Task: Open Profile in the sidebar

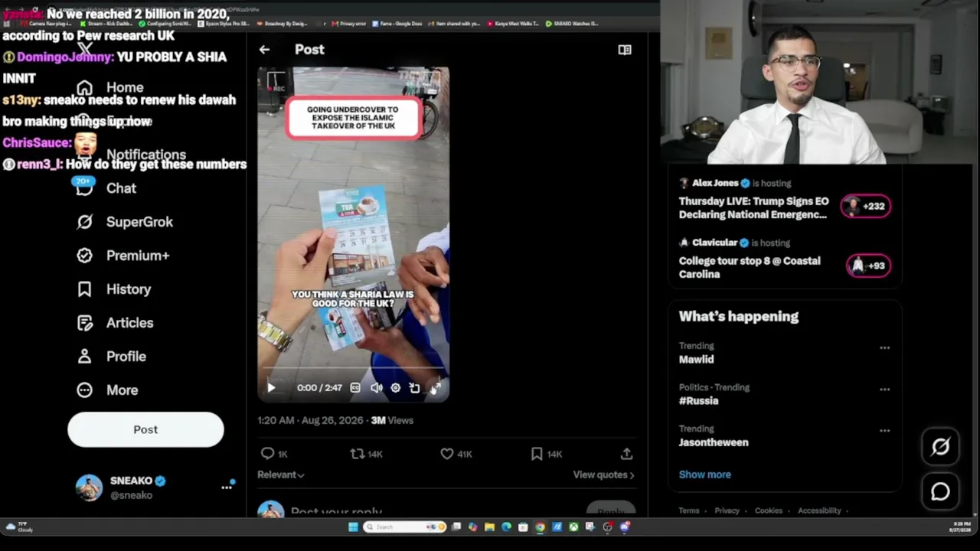Action: point(111,357)
